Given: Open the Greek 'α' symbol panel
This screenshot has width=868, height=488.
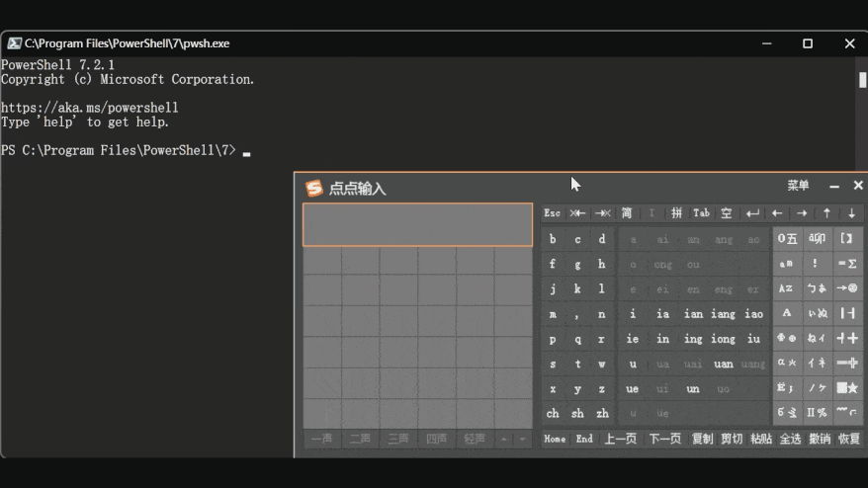Looking at the screenshot, I should (x=787, y=363).
